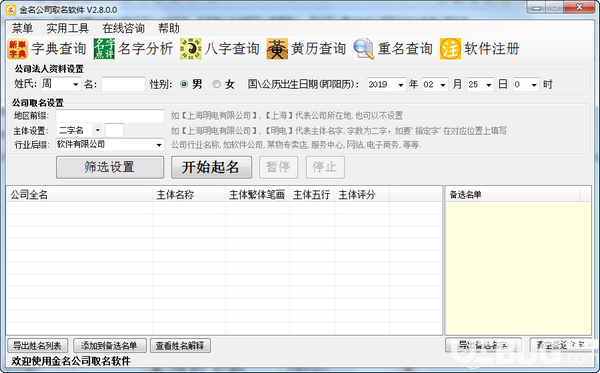
Task: Click the 重名查询 toolbar label
Action: (405, 49)
